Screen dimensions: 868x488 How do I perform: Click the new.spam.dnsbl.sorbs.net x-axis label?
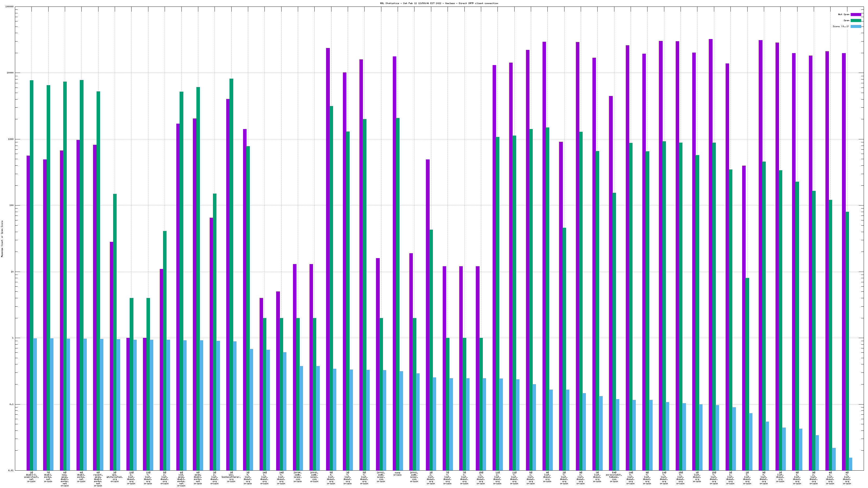coord(65,479)
